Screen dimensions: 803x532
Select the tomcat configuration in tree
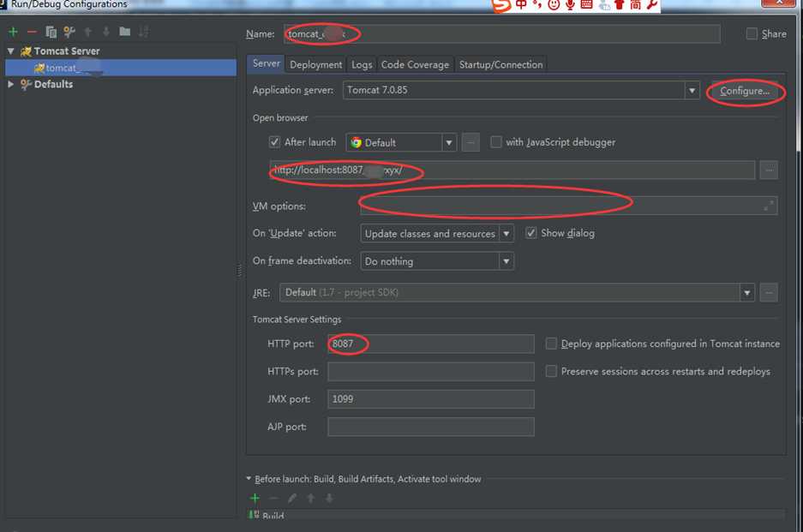click(121, 68)
